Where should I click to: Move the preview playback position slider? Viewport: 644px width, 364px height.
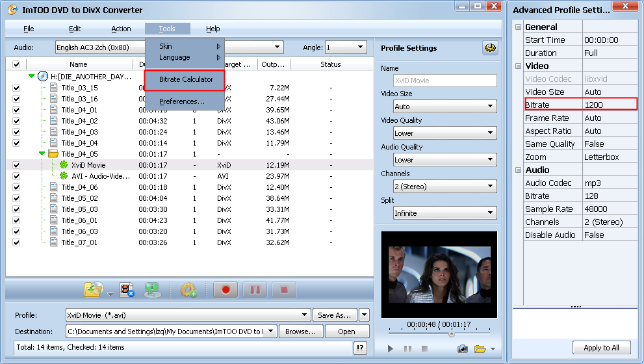click(x=452, y=334)
